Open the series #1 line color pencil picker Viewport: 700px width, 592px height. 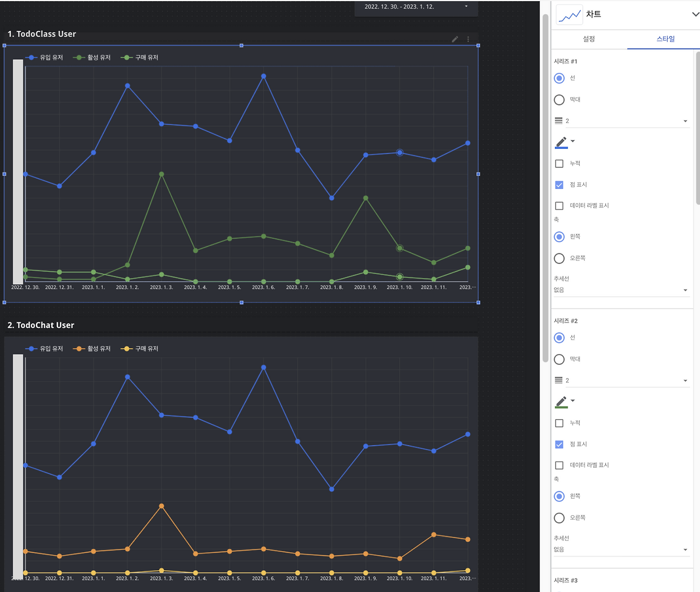565,142
